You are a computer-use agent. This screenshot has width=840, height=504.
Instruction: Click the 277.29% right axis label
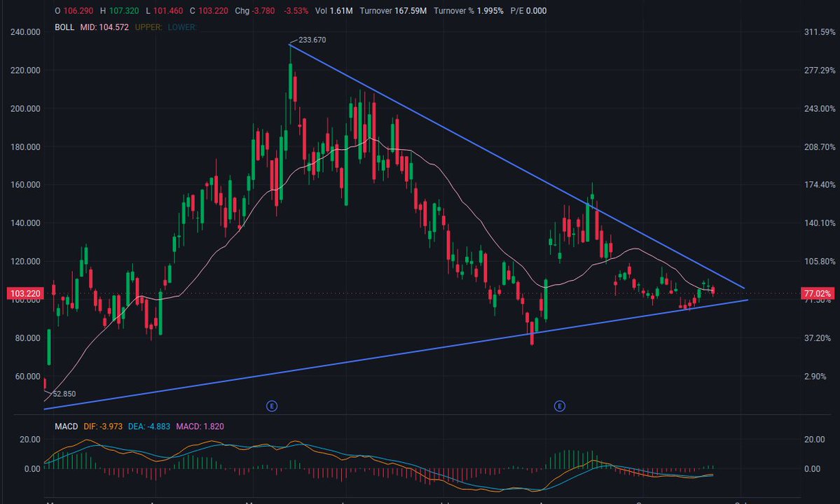[820, 70]
